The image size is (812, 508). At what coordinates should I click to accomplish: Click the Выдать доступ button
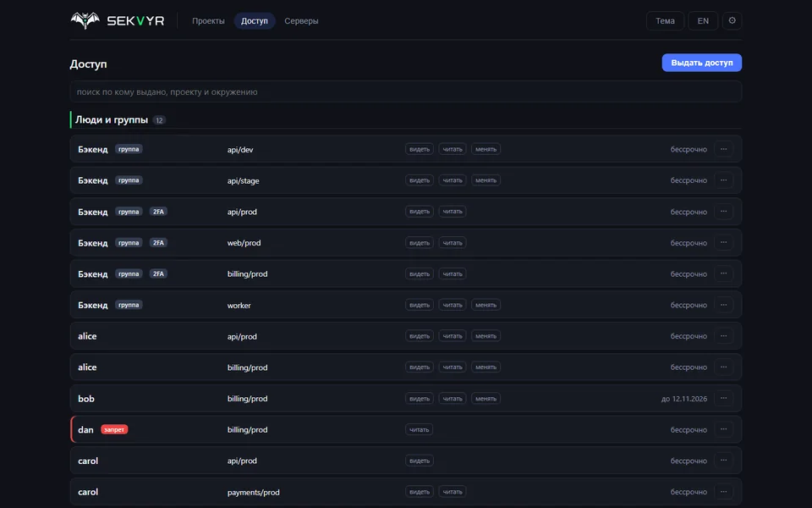(702, 63)
